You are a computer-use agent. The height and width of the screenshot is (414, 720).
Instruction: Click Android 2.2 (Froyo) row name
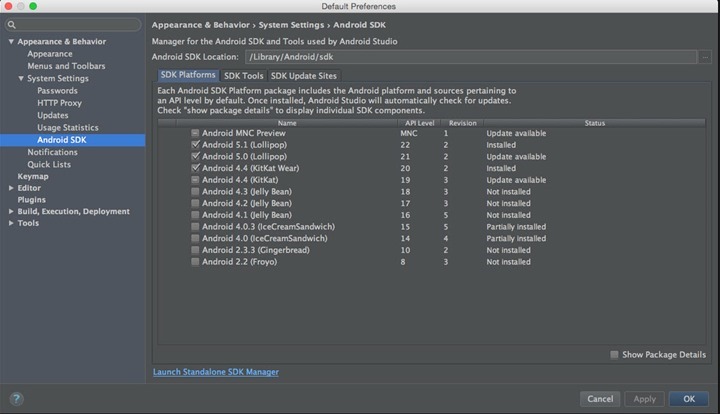pyautogui.click(x=239, y=262)
